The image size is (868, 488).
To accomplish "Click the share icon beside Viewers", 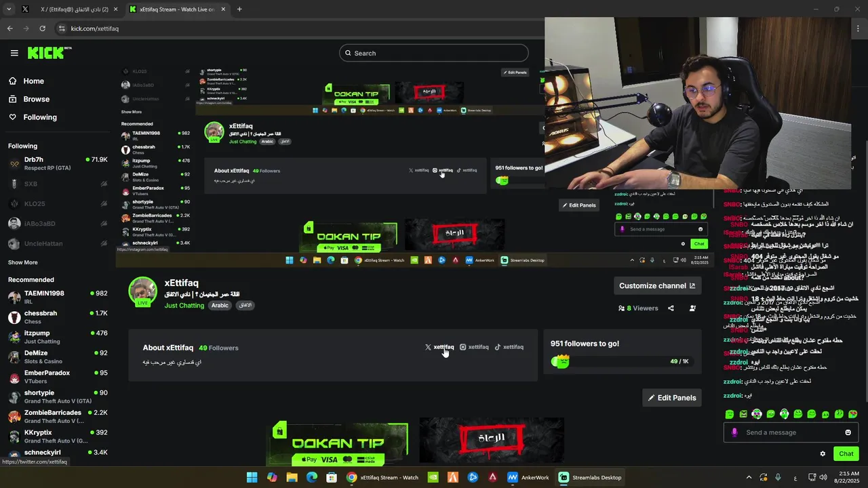I will click(671, 308).
